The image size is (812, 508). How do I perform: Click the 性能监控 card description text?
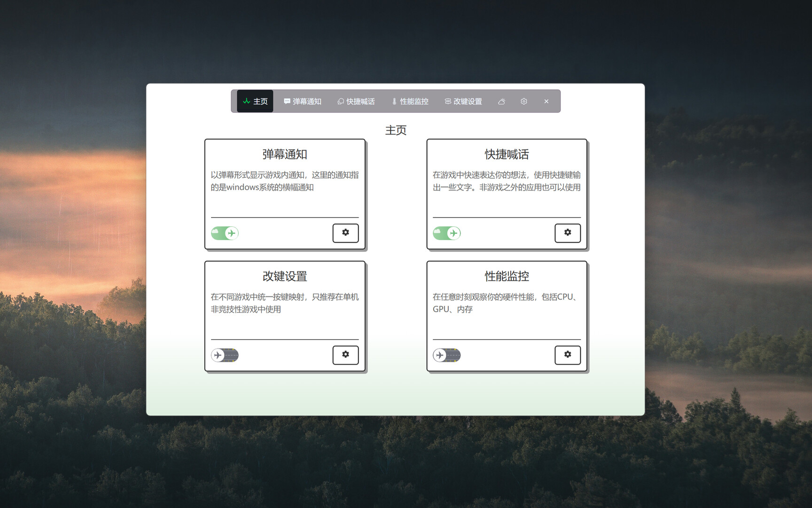506,303
